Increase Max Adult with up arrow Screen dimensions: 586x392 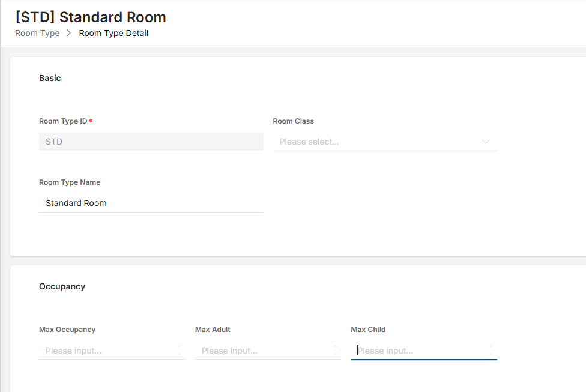click(x=335, y=346)
